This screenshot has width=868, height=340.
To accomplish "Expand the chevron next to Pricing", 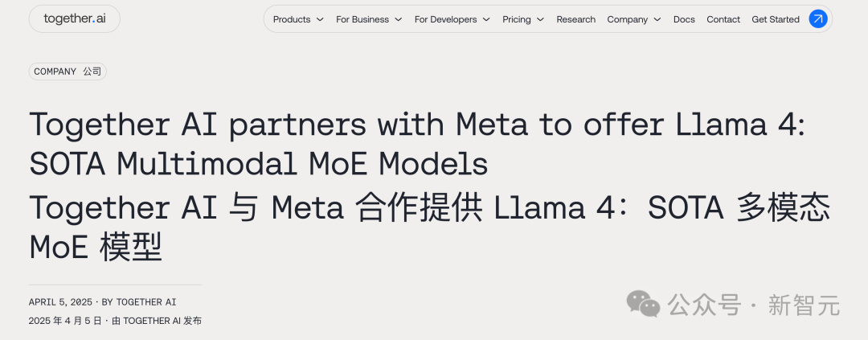I will pos(540,19).
